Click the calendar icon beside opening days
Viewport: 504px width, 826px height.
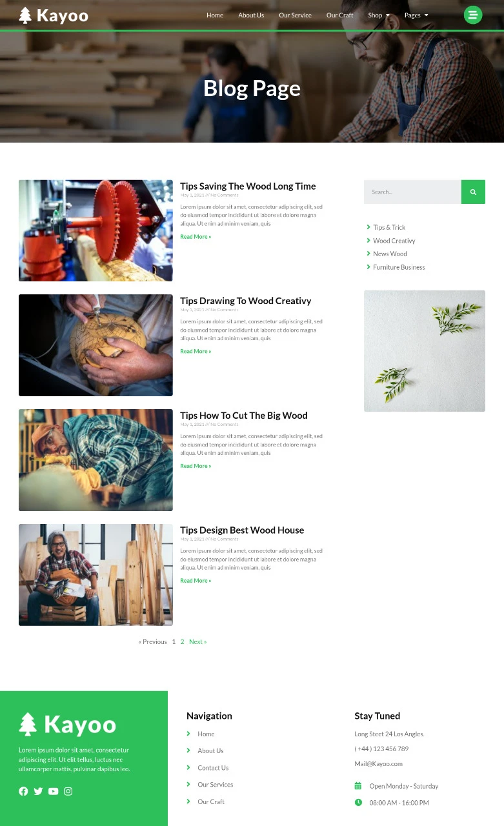(358, 786)
